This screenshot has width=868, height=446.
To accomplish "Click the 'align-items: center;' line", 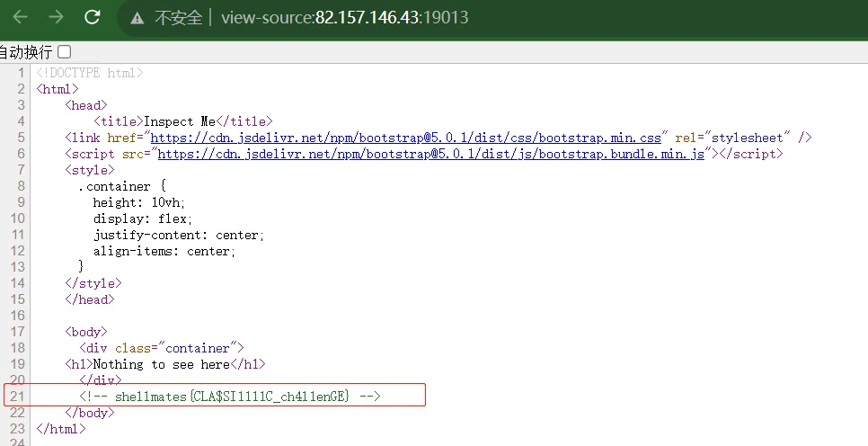I will coord(164,251).
